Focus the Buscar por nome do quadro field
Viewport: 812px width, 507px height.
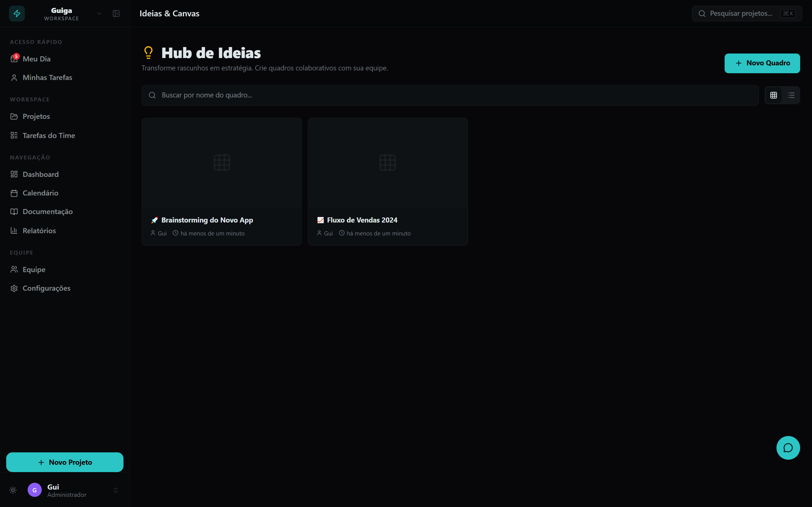tap(450, 95)
